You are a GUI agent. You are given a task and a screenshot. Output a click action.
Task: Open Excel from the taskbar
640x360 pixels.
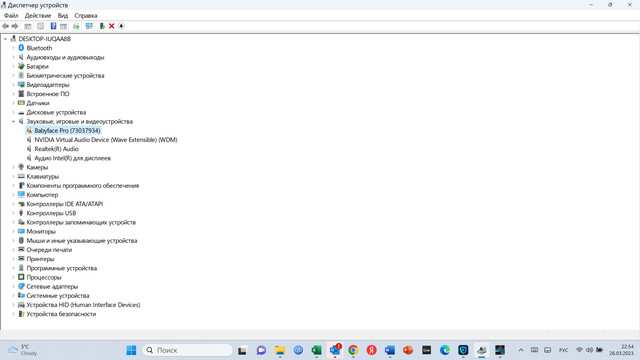316,350
